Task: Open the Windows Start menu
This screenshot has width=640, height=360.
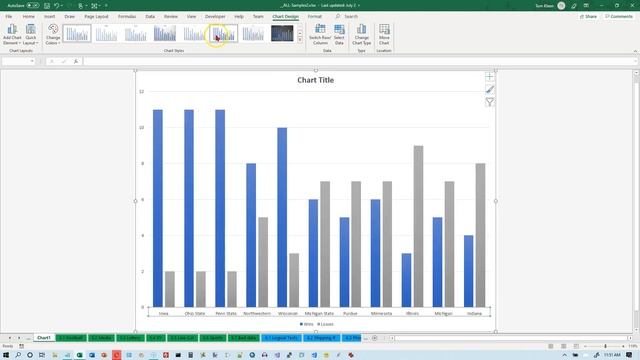Action: [x=6, y=355]
